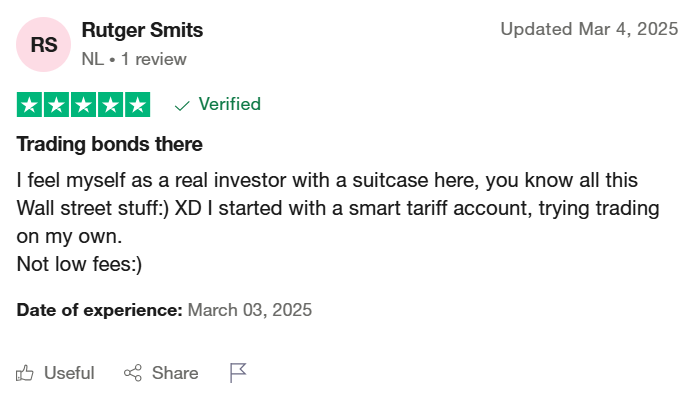Open Rutger Smits reviewer profile
Viewport: 700px width, 395px height.
click(142, 30)
